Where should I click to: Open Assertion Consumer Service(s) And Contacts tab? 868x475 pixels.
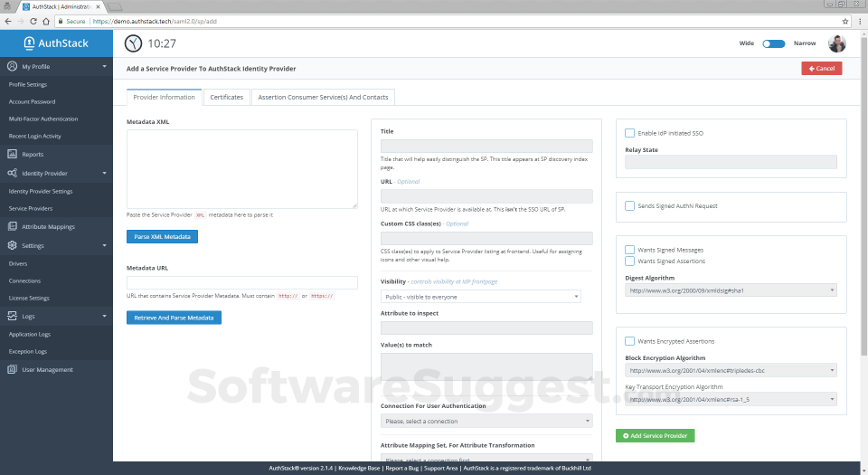(323, 97)
